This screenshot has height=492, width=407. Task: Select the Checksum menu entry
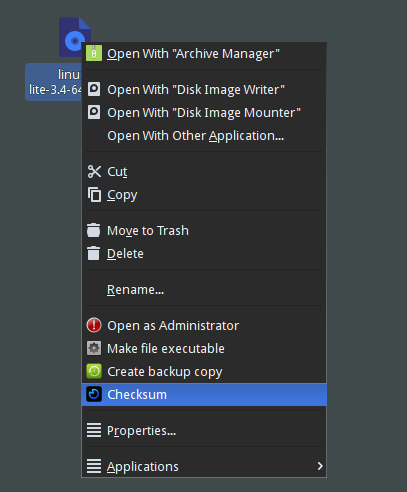click(204, 394)
